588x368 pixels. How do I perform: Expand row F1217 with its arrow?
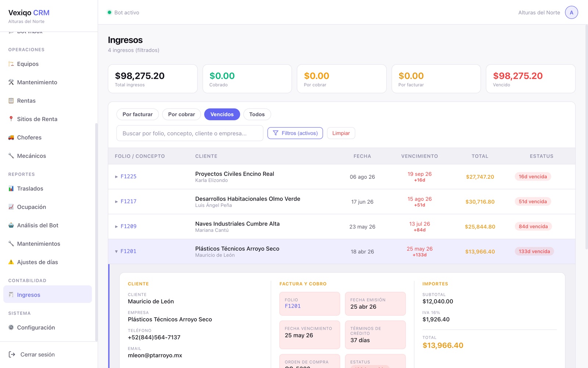click(116, 202)
